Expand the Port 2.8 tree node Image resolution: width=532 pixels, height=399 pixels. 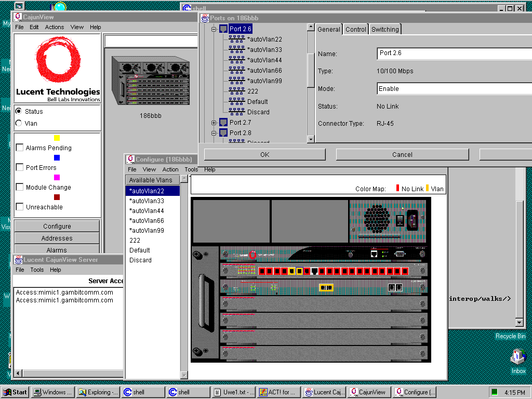pyautogui.click(x=214, y=133)
